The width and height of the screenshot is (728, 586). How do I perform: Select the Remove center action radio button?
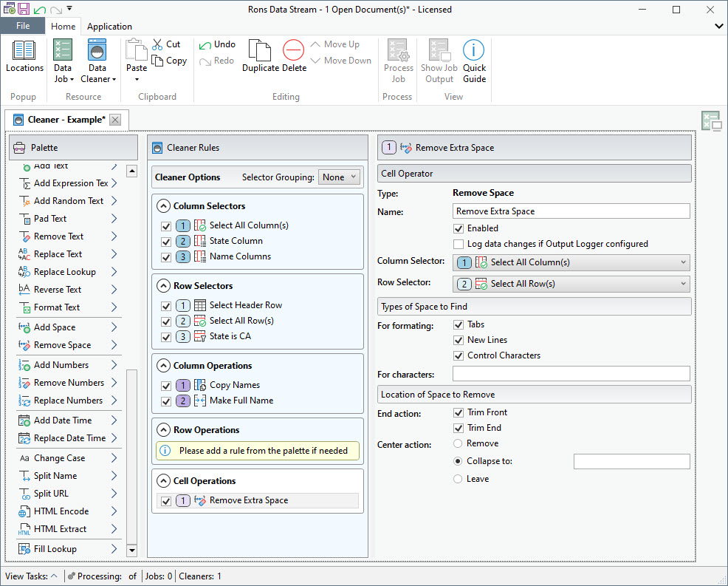pyautogui.click(x=459, y=443)
